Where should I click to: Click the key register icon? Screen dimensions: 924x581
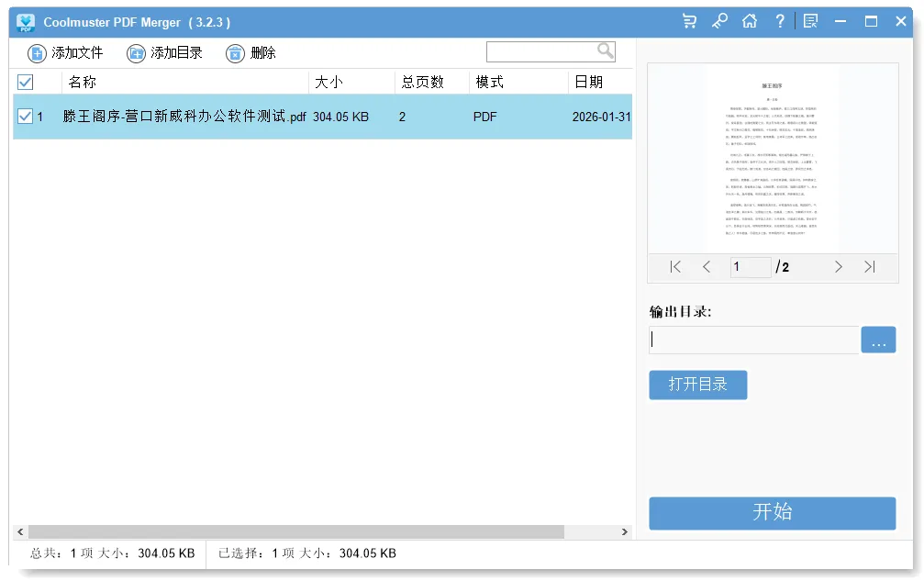719,22
